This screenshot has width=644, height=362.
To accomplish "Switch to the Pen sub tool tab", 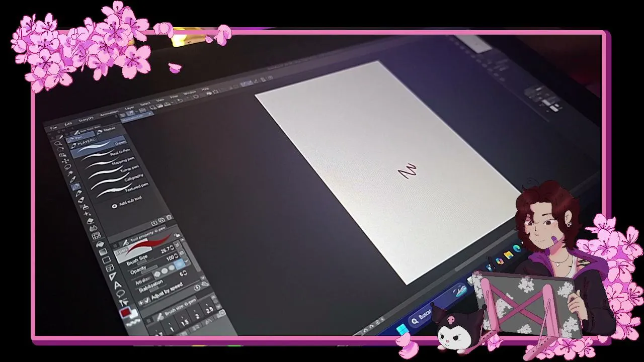I will tap(79, 138).
